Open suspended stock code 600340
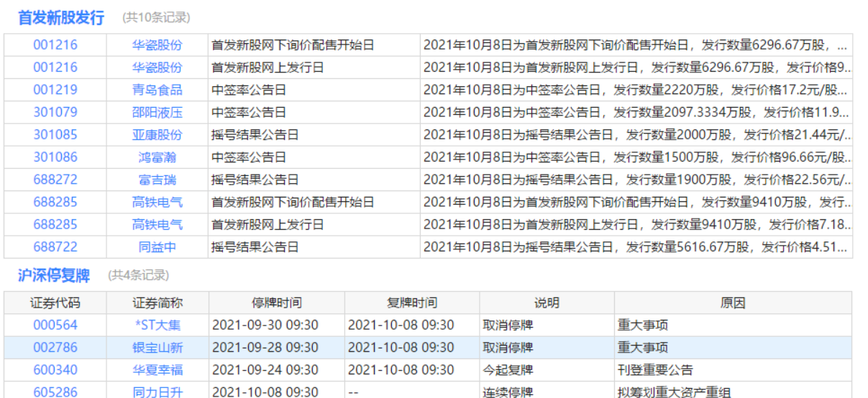Image resolution: width=868 pixels, height=398 pixels. 55,370
